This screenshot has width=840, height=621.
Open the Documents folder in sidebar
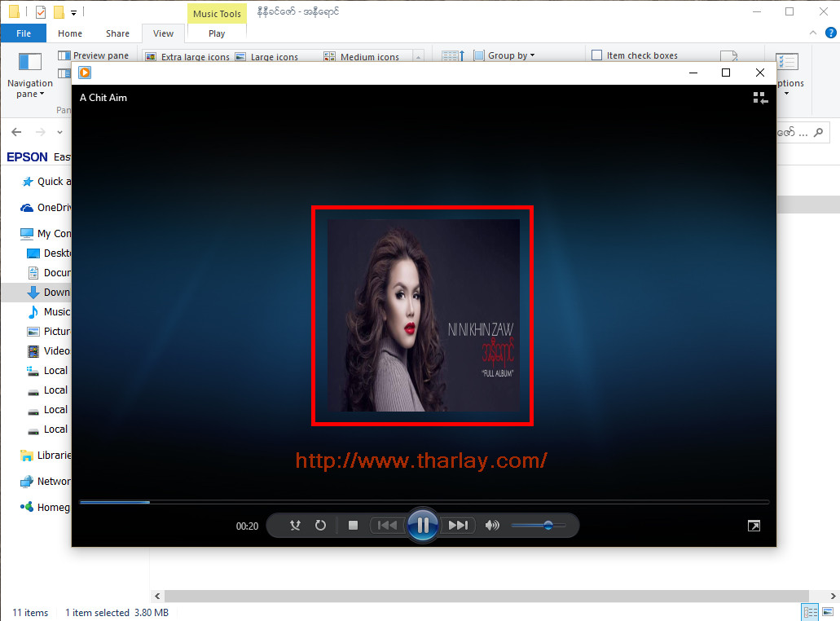[48, 273]
